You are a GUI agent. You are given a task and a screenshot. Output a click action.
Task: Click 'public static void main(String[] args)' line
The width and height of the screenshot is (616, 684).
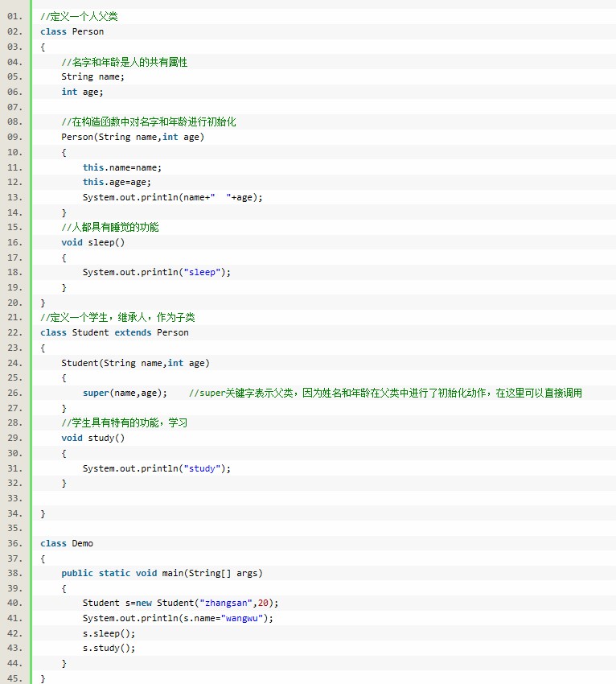[162, 573]
